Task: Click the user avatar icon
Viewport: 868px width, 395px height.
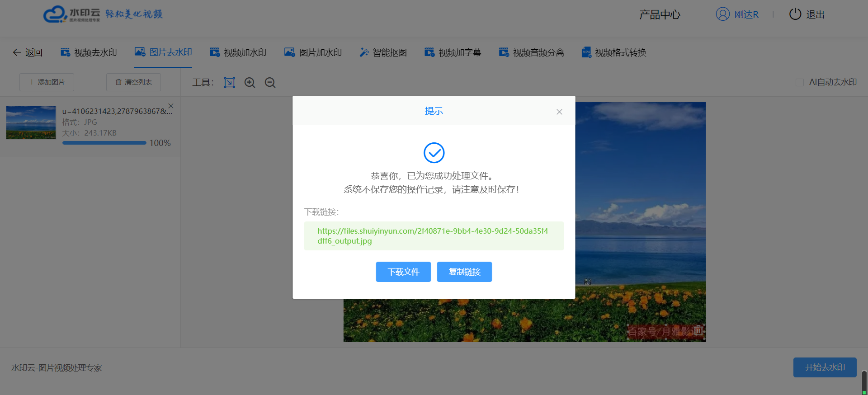Action: (722, 14)
